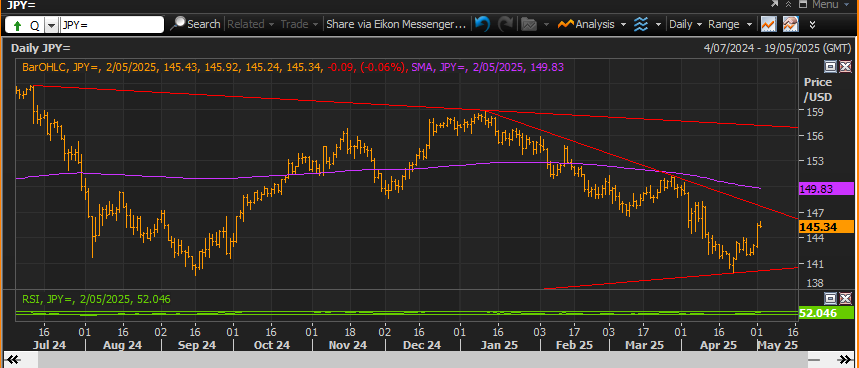The height and width of the screenshot is (368, 859).
Task: Click the green up-arrow quote icon
Action: 17,25
